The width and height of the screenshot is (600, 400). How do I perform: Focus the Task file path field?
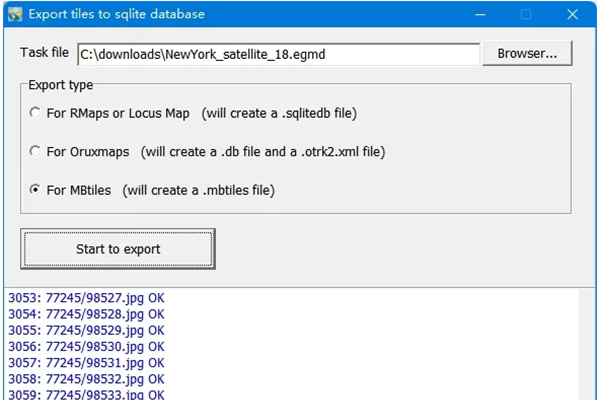[x=278, y=54]
